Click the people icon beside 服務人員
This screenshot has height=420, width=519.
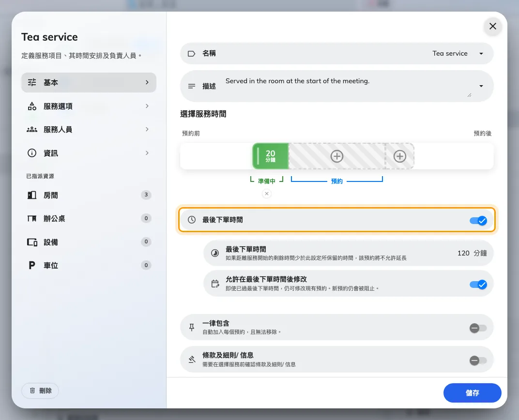[x=32, y=129]
